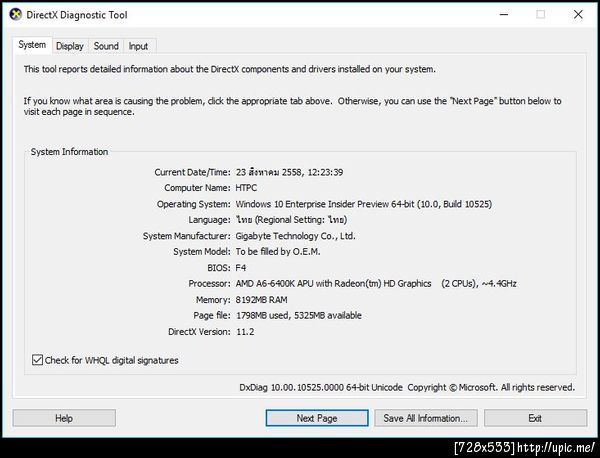Image resolution: width=600 pixels, height=458 pixels.
Task: Select the Computer Name value HTPC
Action: (246, 188)
